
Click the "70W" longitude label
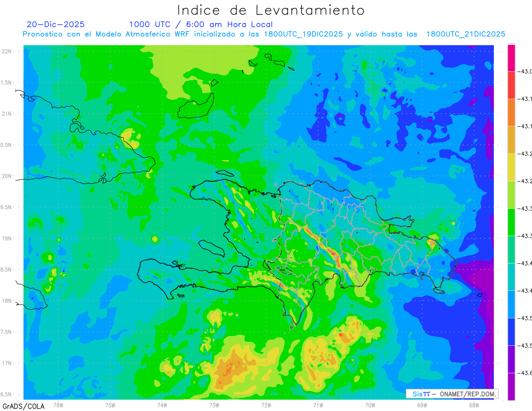tap(370, 405)
